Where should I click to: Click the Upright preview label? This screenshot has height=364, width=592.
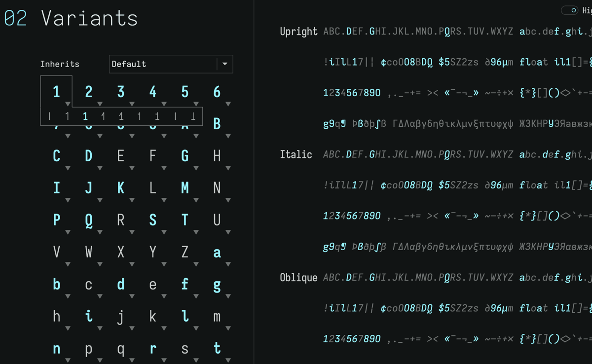tap(298, 32)
